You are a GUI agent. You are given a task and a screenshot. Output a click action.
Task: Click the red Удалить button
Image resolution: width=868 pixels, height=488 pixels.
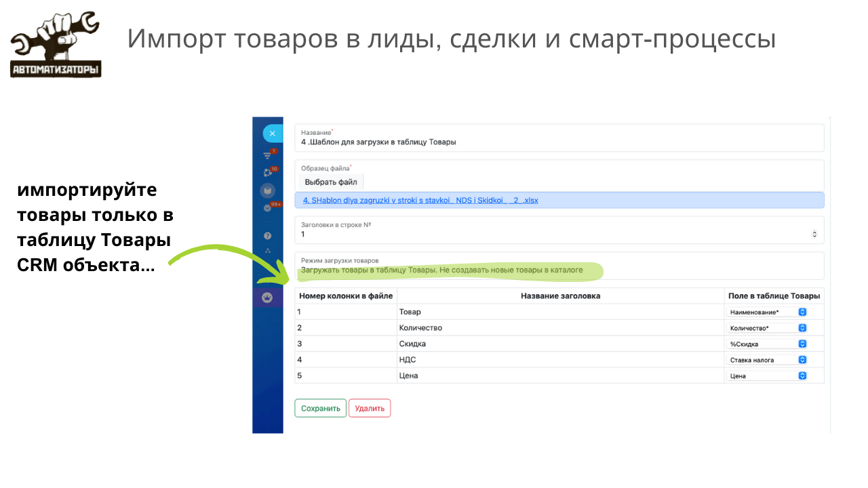pyautogui.click(x=370, y=408)
